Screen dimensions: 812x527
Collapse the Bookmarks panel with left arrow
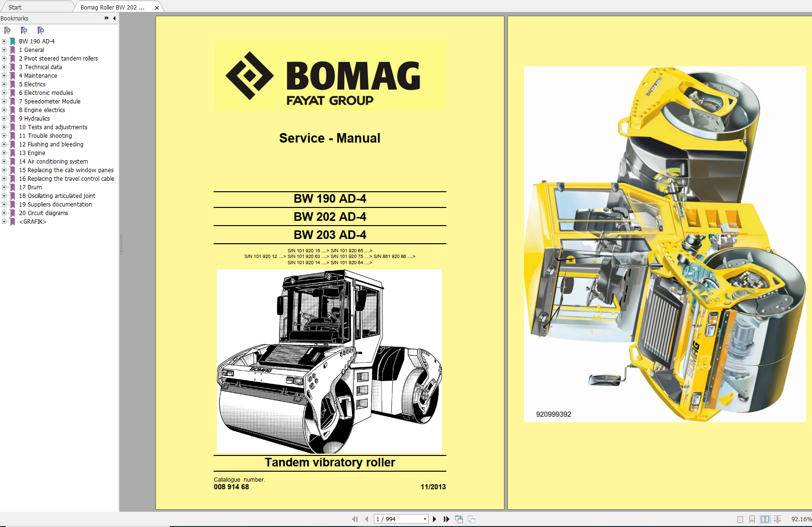click(x=114, y=18)
